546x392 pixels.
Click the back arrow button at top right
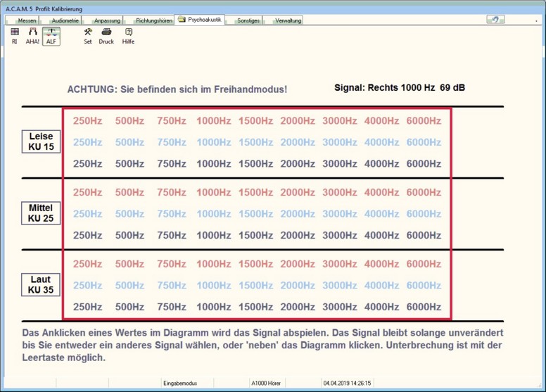click(495, 20)
